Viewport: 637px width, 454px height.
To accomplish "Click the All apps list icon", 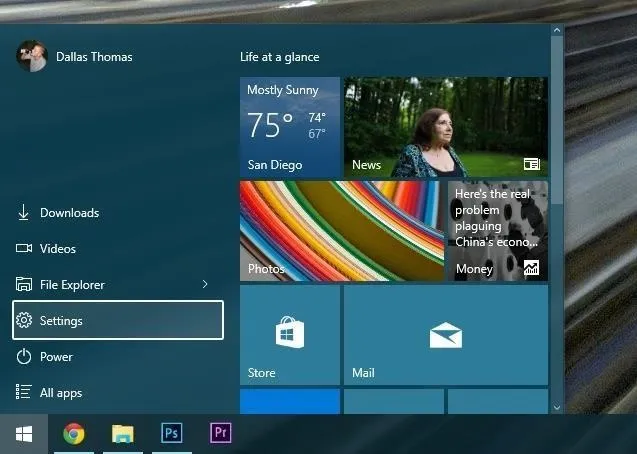I will coord(24,392).
